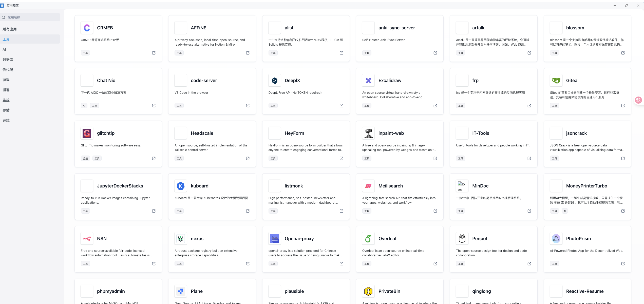Focus the 应用名称 search field
Screen dimensions: 644x304
coord(30,17)
